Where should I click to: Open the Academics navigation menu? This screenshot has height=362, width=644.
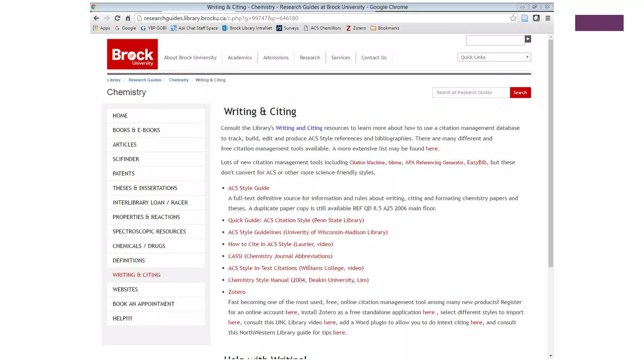pos(240,58)
